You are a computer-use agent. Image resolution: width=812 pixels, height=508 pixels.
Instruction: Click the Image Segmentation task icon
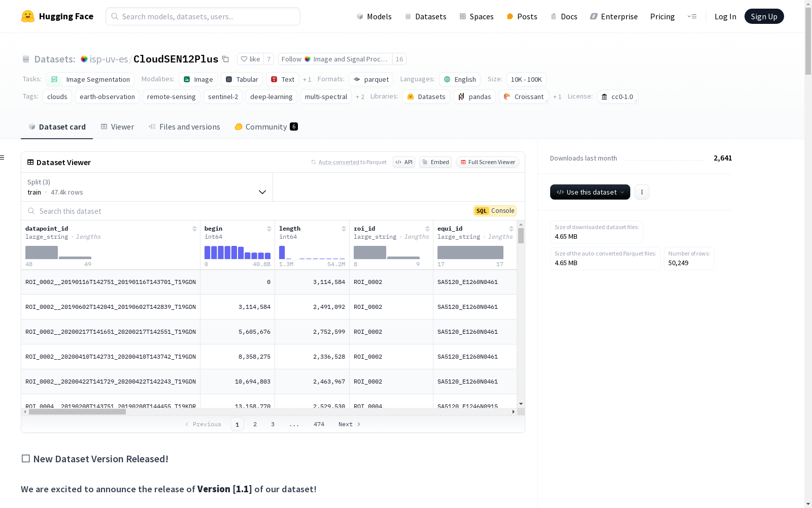(54, 79)
